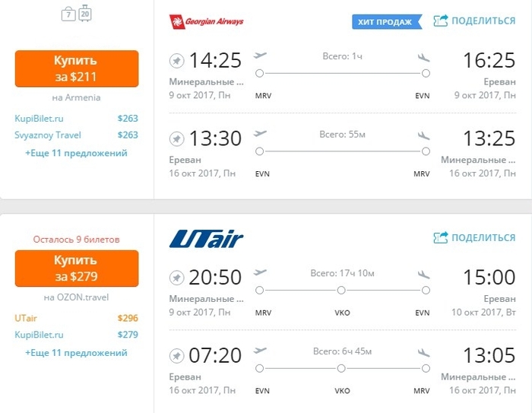
Task: Expand 11 more offers under the $211 ticket
Action: pos(76,153)
